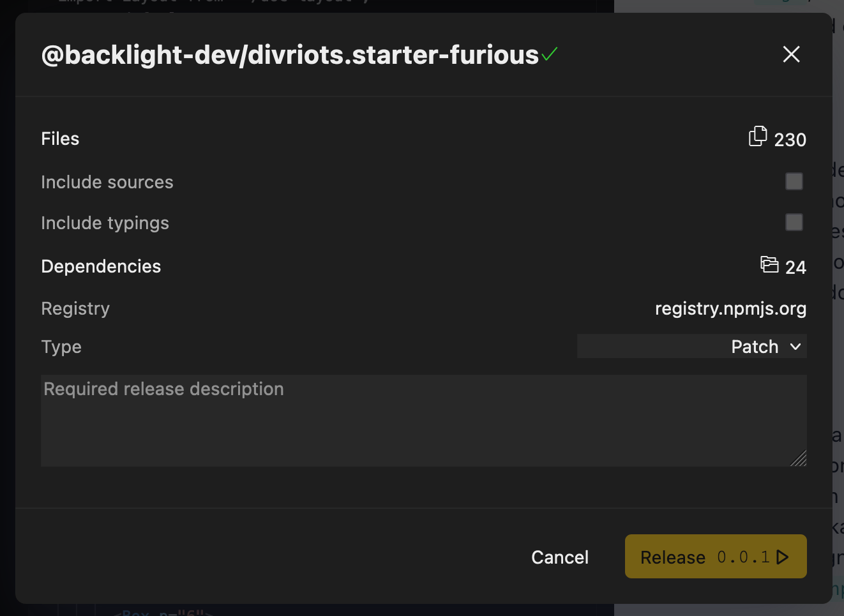The width and height of the screenshot is (844, 616).
Task: Enable the Include sources checkbox
Action: click(x=794, y=182)
